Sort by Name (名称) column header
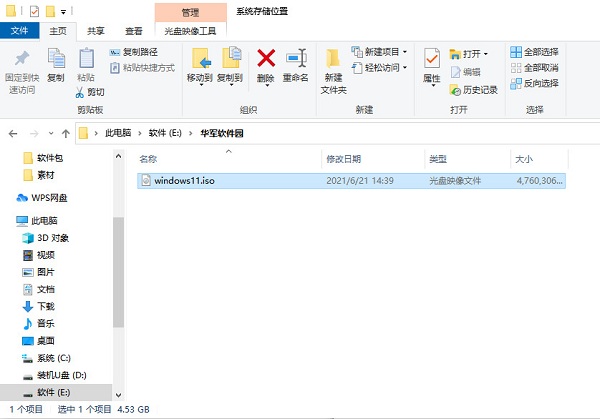 click(x=148, y=159)
